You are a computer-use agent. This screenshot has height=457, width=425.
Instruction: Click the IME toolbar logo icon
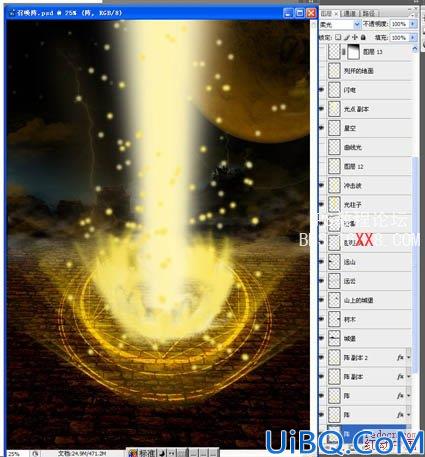coord(133,453)
